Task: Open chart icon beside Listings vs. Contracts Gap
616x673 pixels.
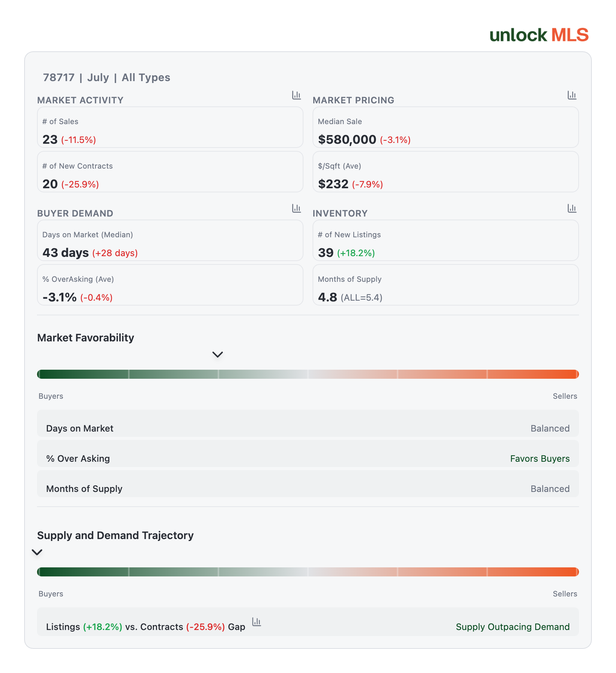Action: 257,622
